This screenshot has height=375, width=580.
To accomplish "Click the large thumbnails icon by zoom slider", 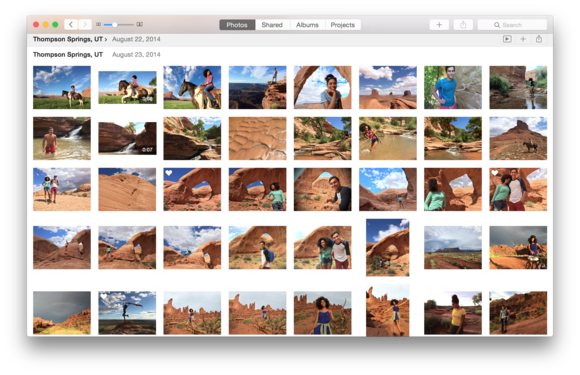I will tap(139, 24).
